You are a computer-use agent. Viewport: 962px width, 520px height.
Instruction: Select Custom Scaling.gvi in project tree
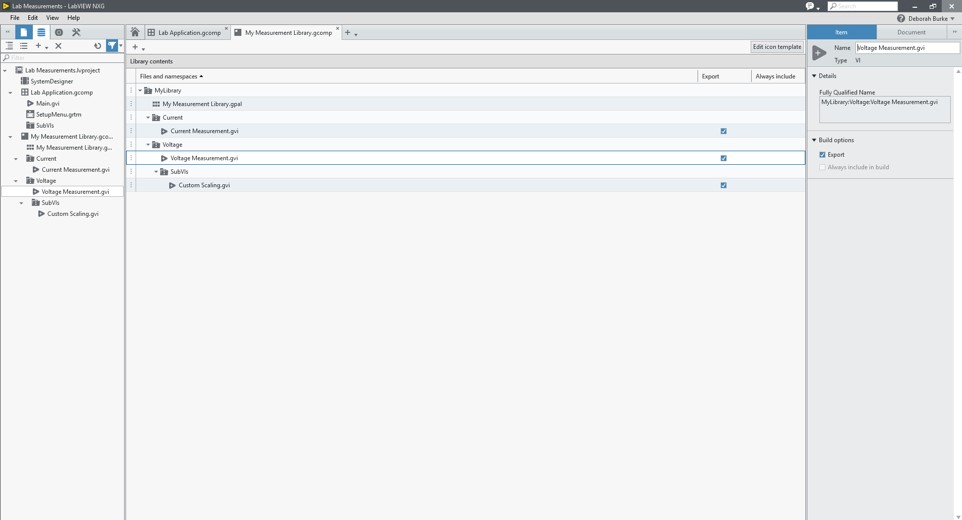tap(72, 213)
